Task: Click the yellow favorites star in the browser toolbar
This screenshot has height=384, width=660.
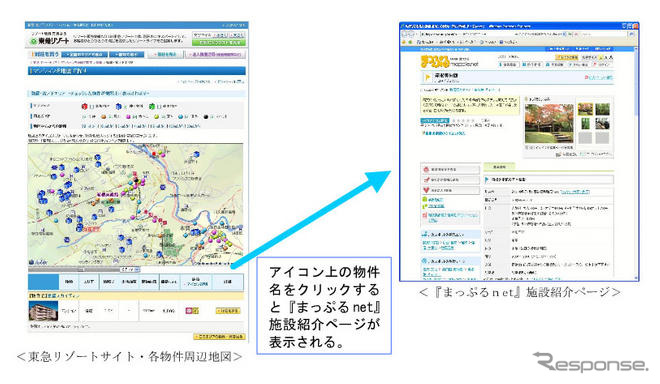Action: (x=404, y=42)
